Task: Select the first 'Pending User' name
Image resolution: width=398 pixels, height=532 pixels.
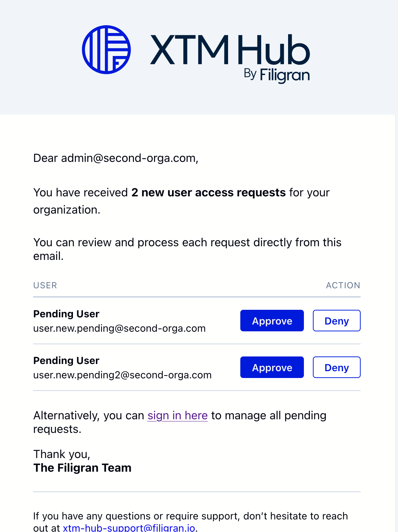Action: click(x=66, y=314)
